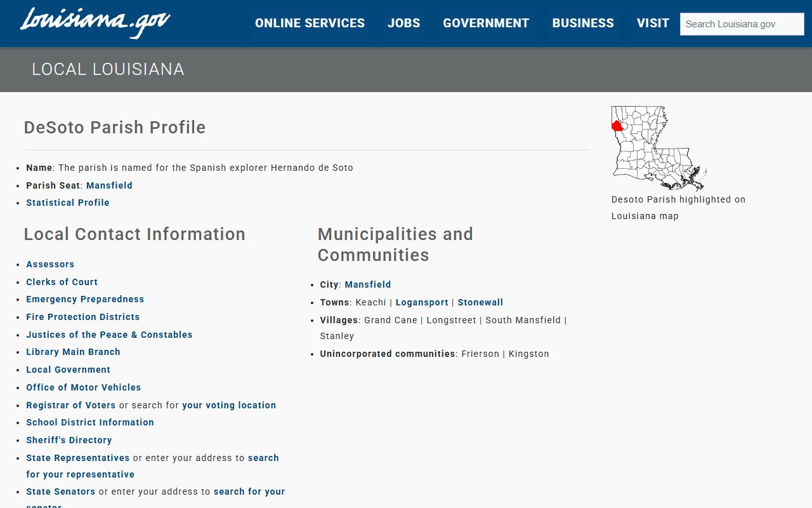Screen dimensions: 812x508
Task: Open the Mansfield parish seat link
Action: [x=109, y=185]
